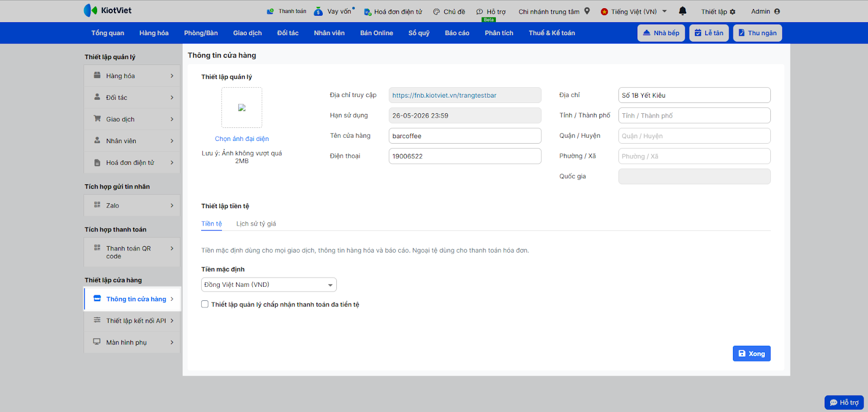Expand the Zalo integration settings
Image resolution: width=868 pixels, height=412 pixels.
[132, 205]
